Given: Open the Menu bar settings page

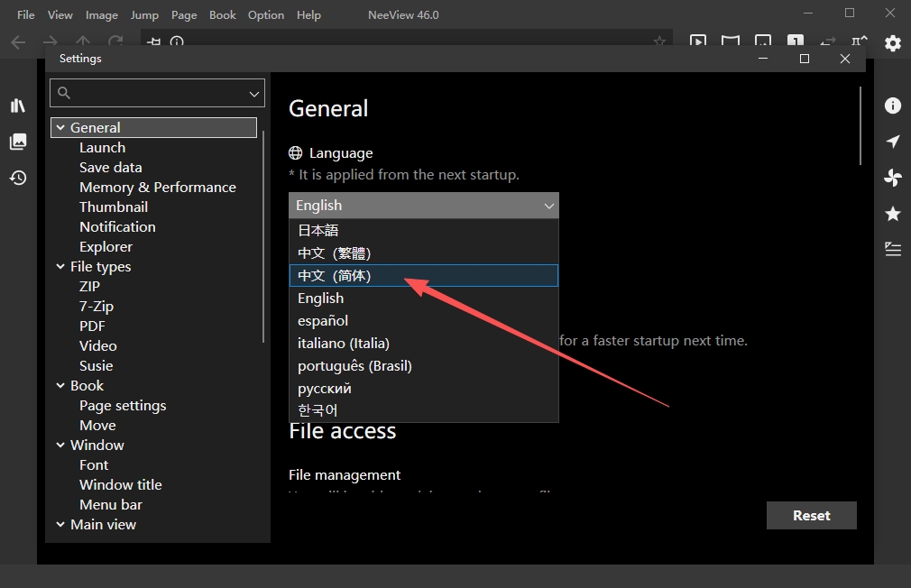Looking at the screenshot, I should tap(110, 504).
